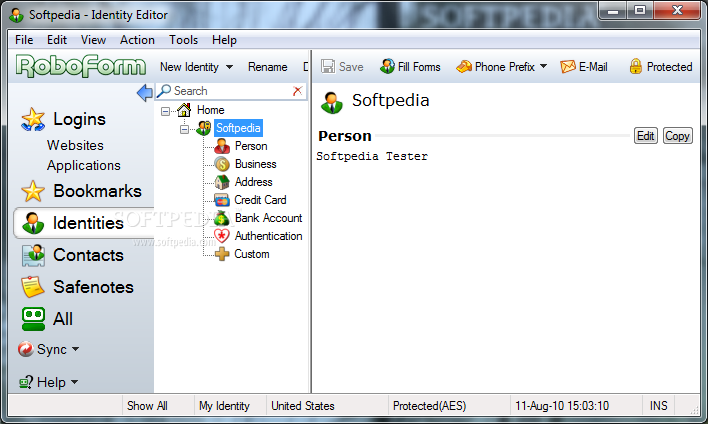Open the View menu
The width and height of the screenshot is (708, 424).
(93, 40)
